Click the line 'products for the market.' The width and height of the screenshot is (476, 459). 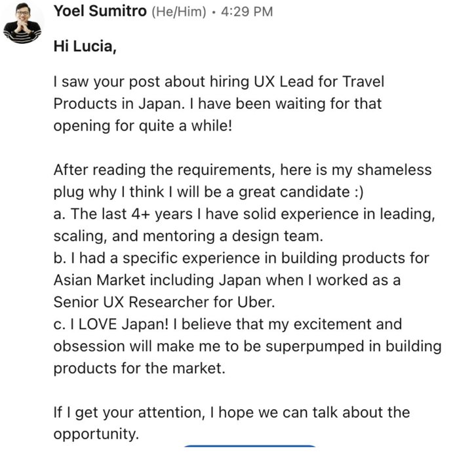(x=140, y=369)
